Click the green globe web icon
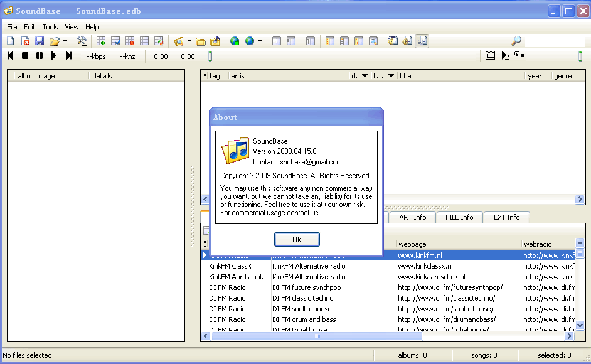Viewport: 591px width, 364px height. 235,41
